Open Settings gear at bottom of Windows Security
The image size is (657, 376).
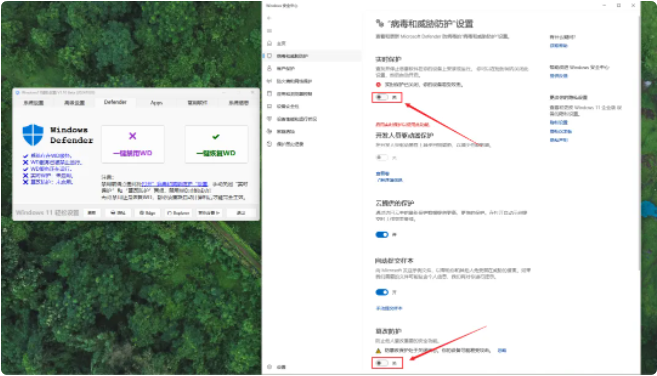tap(276, 367)
